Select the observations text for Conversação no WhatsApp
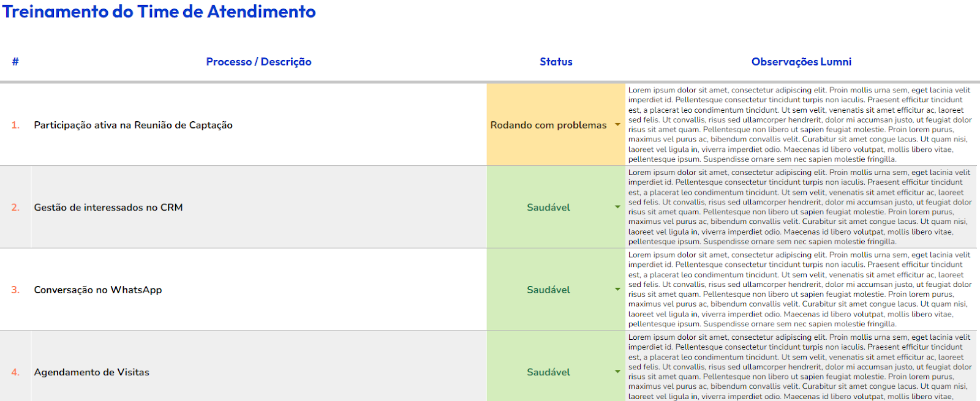 pyautogui.click(x=799, y=290)
